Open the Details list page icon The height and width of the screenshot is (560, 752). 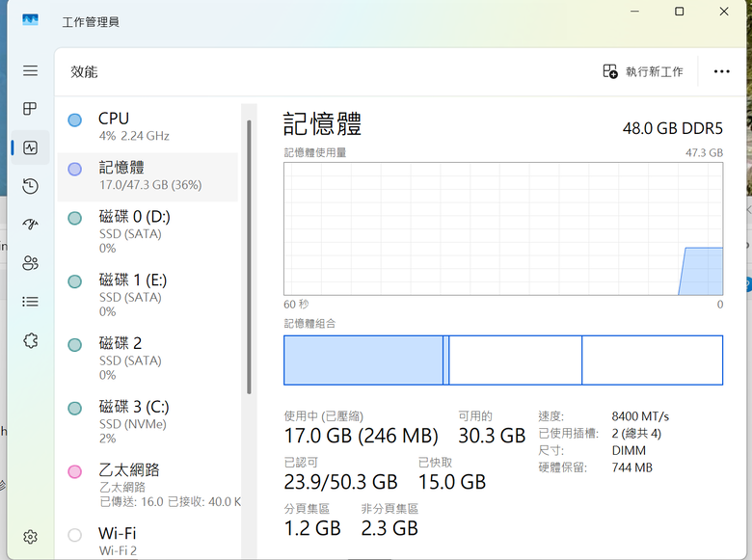(x=30, y=302)
